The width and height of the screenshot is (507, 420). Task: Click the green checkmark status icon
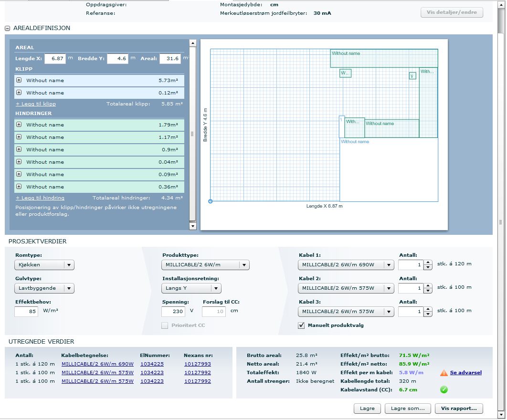[444, 390]
